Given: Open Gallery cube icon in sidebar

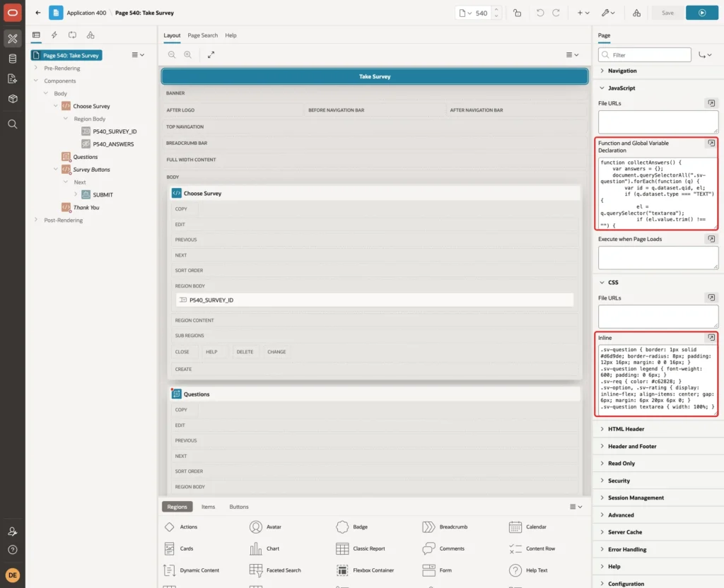Looking at the screenshot, I should 13,99.
